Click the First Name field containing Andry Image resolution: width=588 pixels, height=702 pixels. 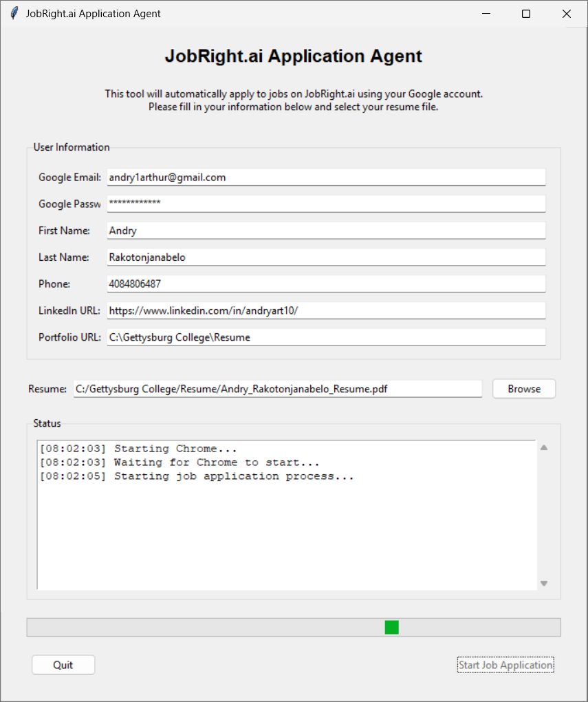coord(326,231)
